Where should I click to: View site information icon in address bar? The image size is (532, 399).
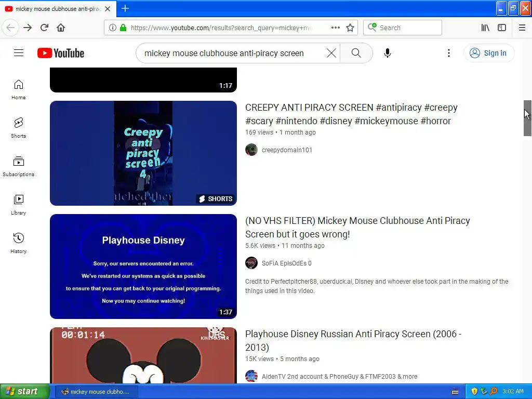pos(112,28)
